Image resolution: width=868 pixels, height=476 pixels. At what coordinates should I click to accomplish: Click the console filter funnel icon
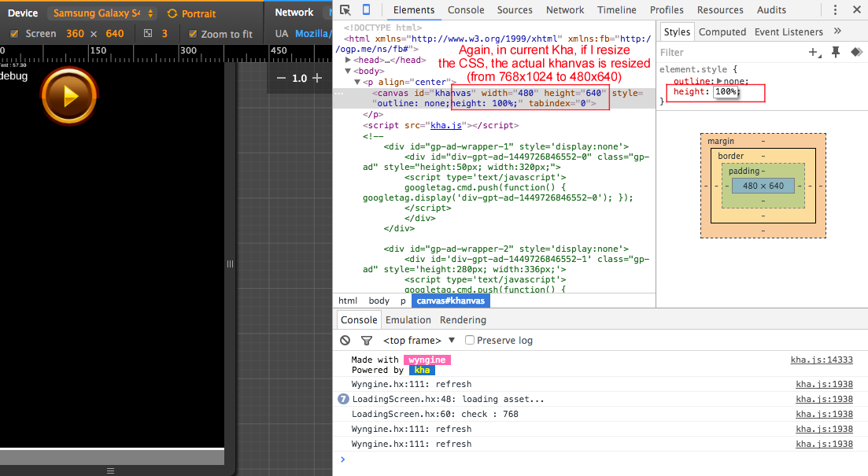[x=367, y=341]
